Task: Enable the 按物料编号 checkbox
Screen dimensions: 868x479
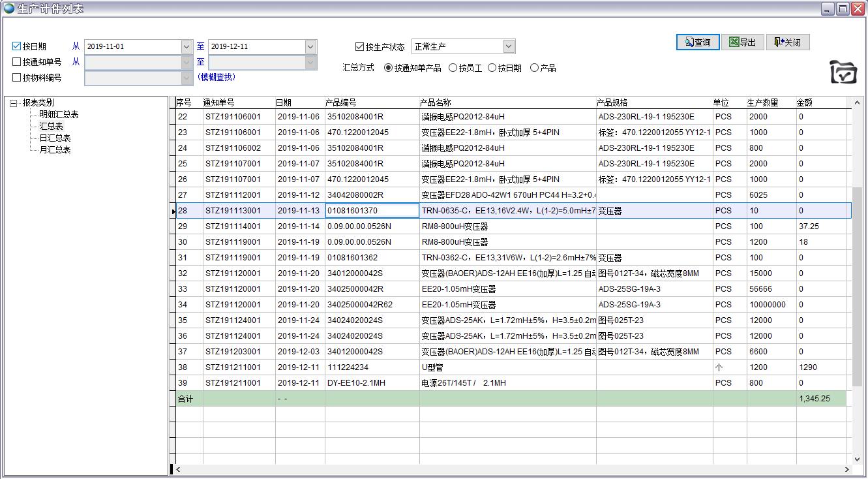Action: tap(17, 78)
